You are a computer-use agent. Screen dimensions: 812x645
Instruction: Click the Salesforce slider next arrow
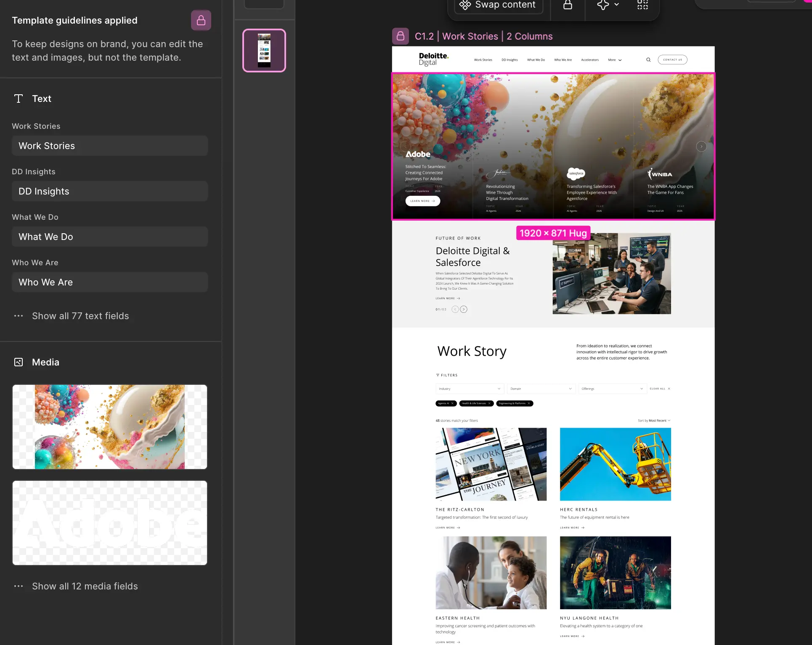tap(464, 309)
